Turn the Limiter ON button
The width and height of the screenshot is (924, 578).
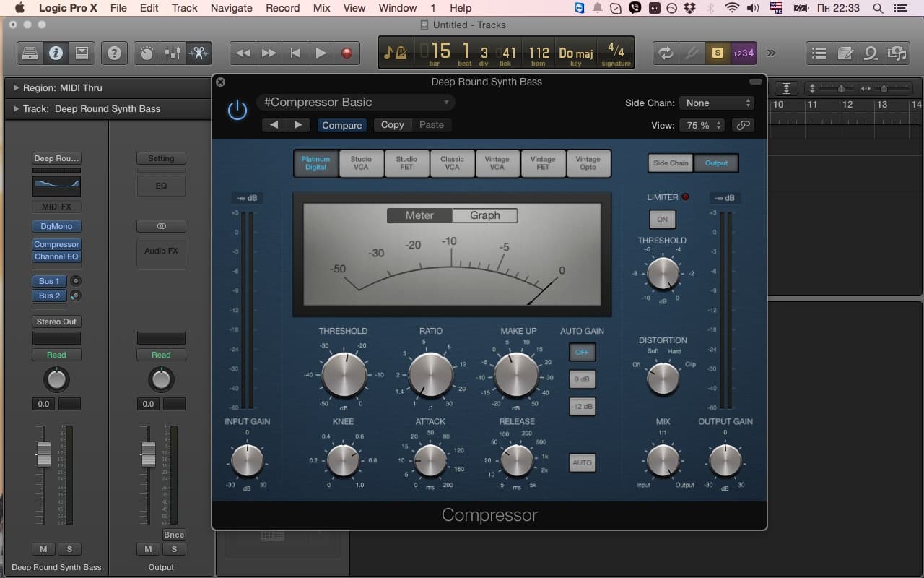coord(662,219)
